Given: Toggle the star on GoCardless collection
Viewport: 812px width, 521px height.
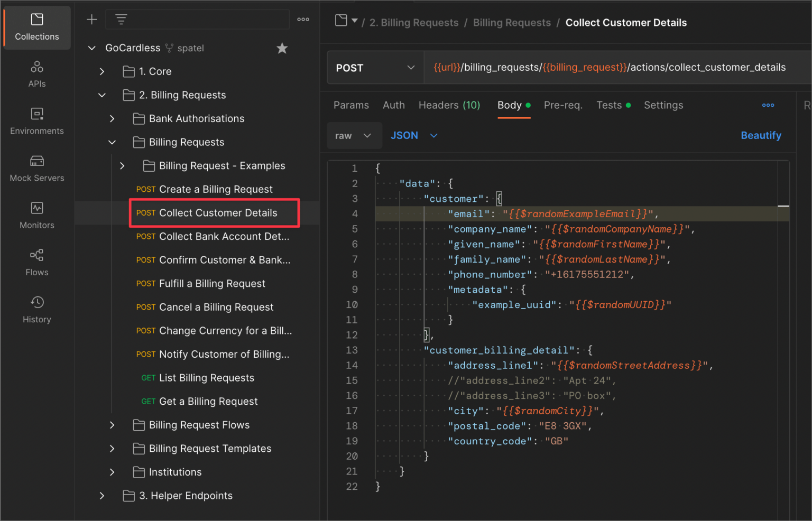Looking at the screenshot, I should pyautogui.click(x=282, y=48).
